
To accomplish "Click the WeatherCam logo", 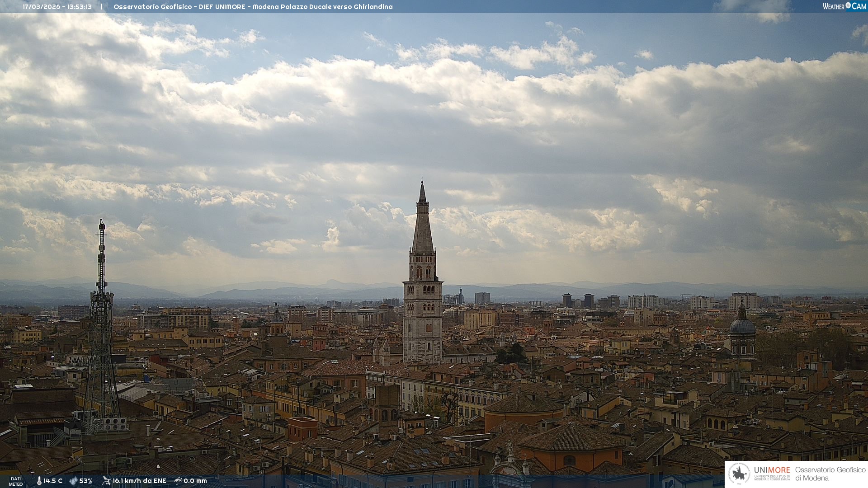I will coord(844,6).
